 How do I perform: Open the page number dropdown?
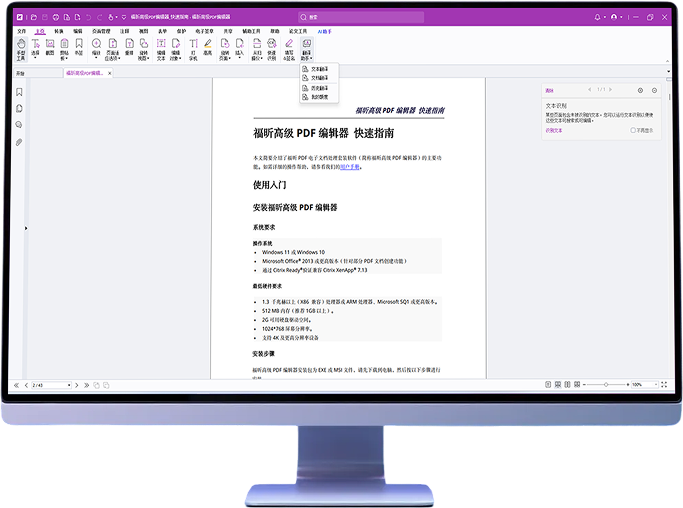click(69, 385)
